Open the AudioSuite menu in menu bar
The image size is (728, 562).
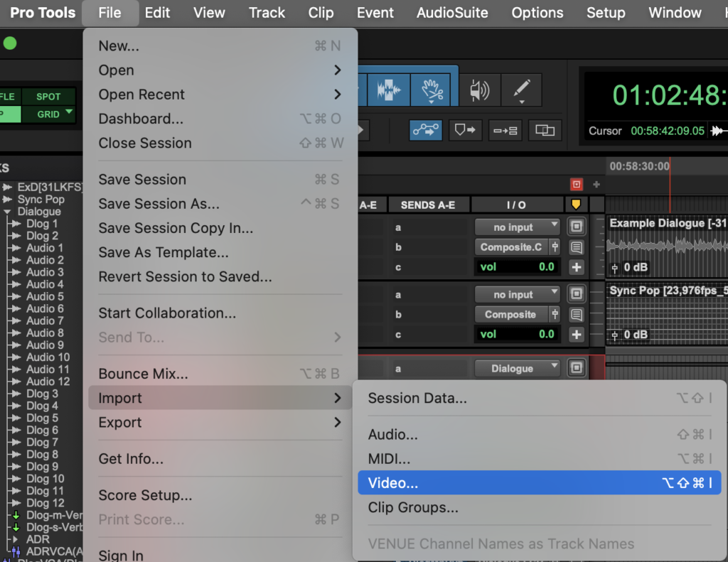(x=452, y=13)
